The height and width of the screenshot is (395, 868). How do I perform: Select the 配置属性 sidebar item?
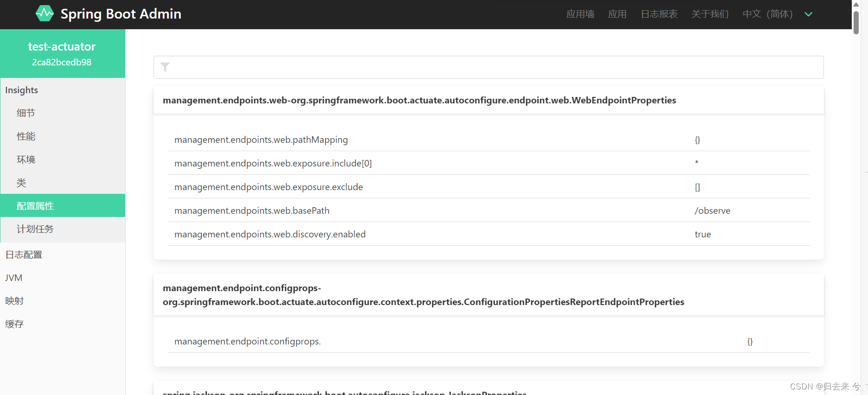point(63,205)
